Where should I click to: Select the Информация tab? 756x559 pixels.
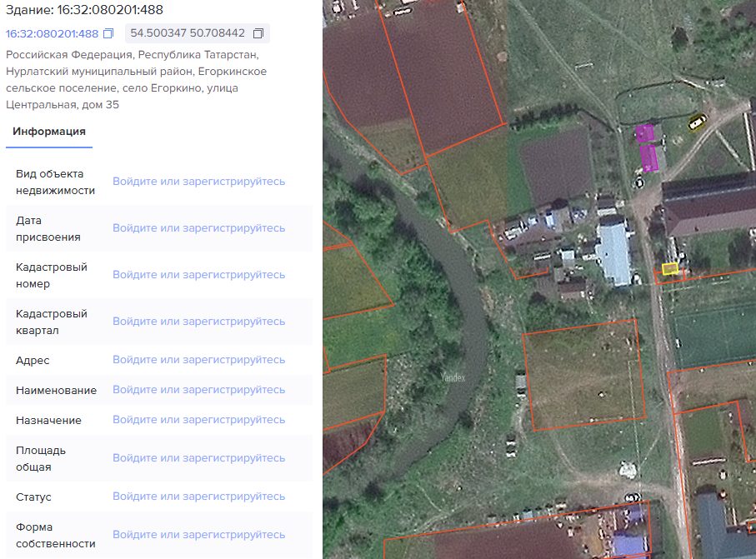pos(49,132)
